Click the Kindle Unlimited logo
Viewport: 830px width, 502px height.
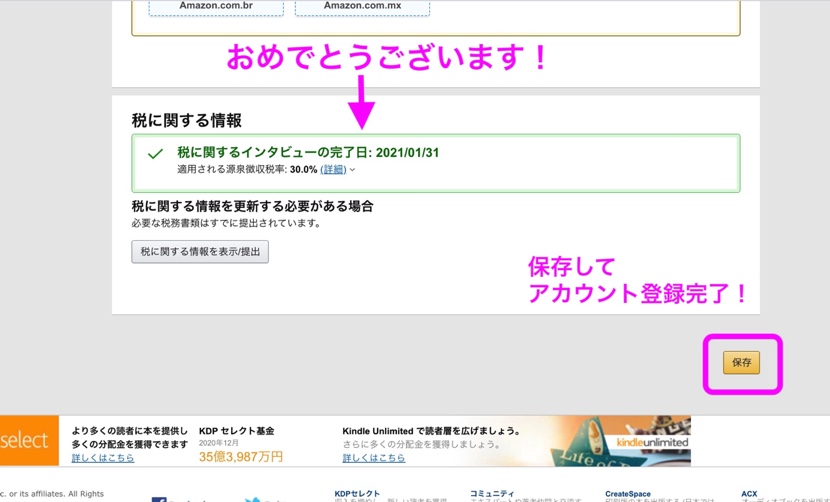point(652,442)
